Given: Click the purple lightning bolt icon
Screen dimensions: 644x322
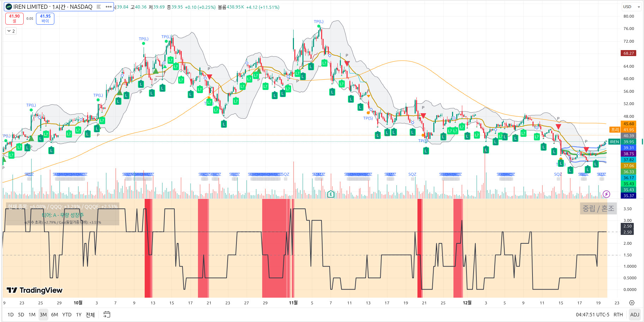Looking at the screenshot, I should (606, 194).
